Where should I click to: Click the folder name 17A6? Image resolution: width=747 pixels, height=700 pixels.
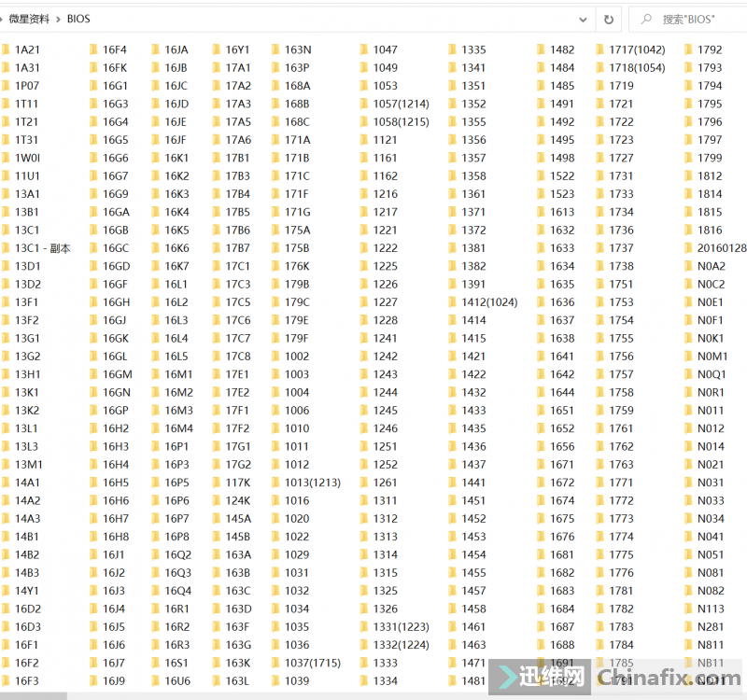pyautogui.click(x=239, y=140)
